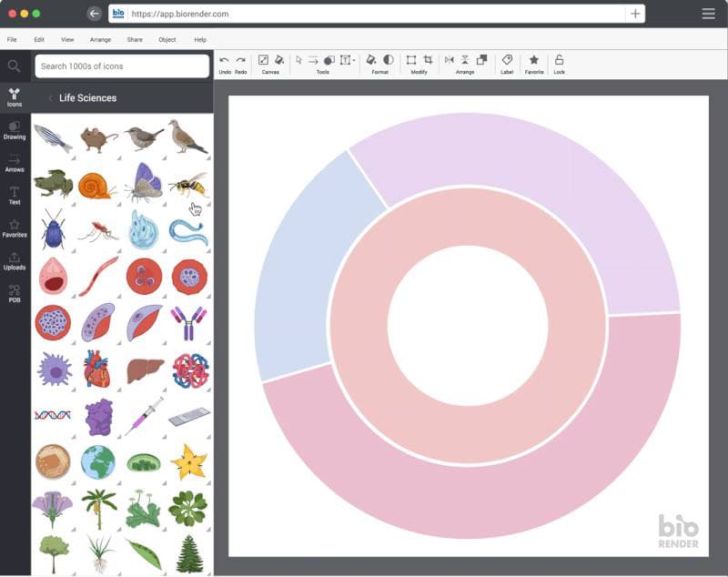Select the Crop tool in Modify

[428, 60]
